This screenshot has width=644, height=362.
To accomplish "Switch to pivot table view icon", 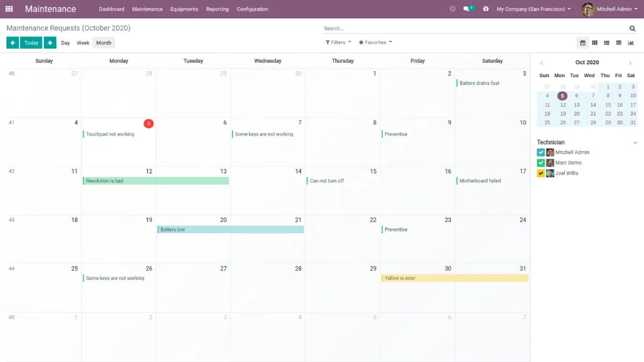I will pyautogui.click(x=619, y=43).
